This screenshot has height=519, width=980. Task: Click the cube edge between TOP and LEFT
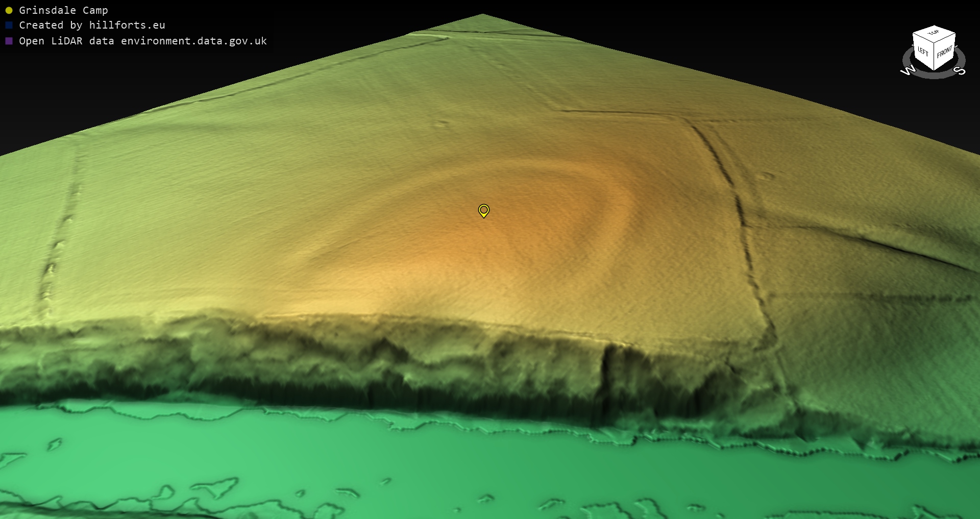[923, 39]
